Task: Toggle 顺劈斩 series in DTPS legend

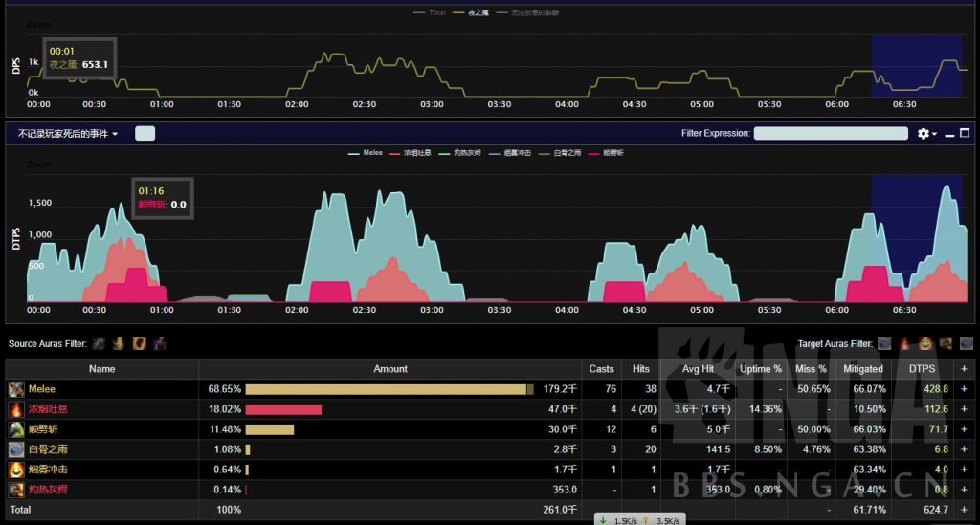Action: click(x=606, y=153)
